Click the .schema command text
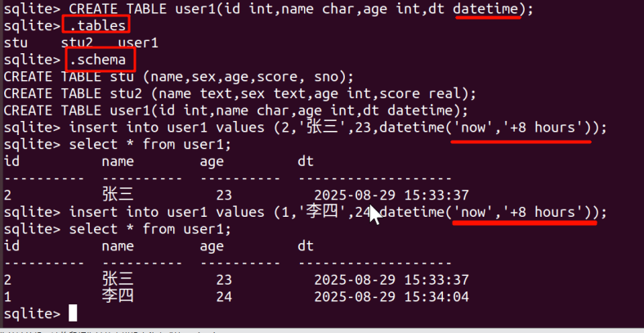This screenshot has width=644, height=333. point(97,60)
